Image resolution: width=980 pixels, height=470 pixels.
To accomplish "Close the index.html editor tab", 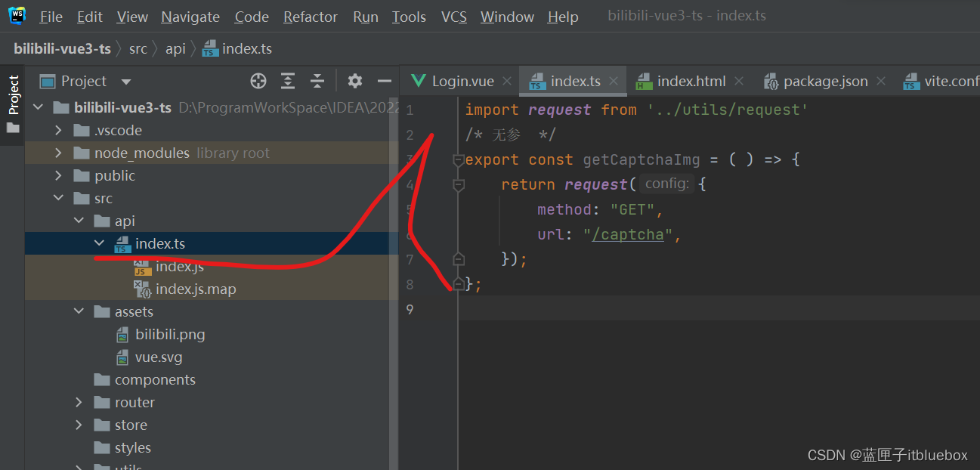I will pos(739,81).
